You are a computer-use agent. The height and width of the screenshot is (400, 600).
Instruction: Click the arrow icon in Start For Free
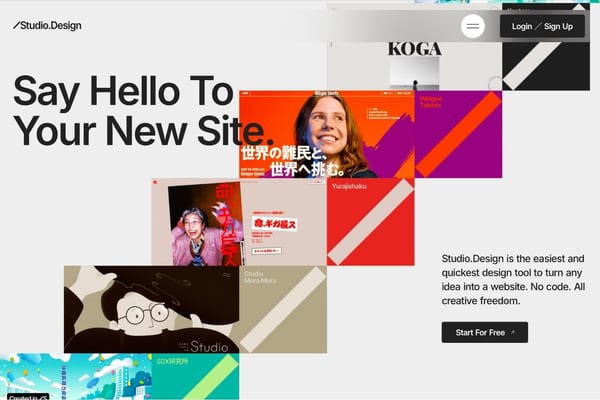point(513,332)
